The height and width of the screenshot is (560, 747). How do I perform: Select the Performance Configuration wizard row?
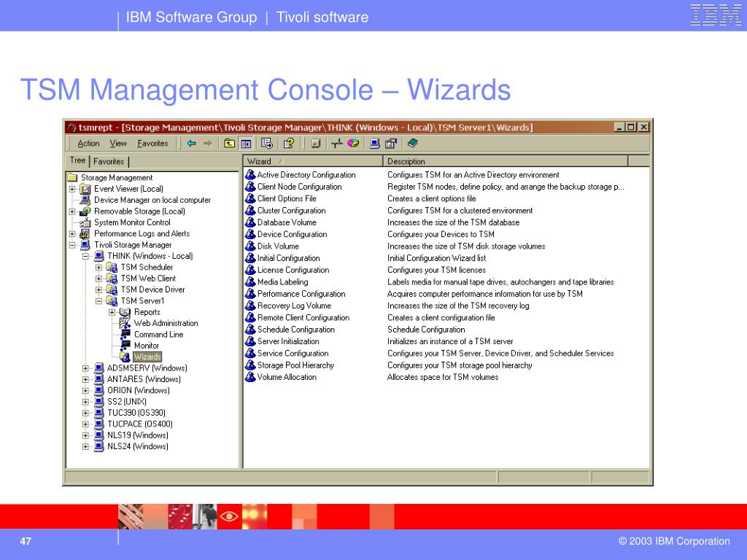301,294
